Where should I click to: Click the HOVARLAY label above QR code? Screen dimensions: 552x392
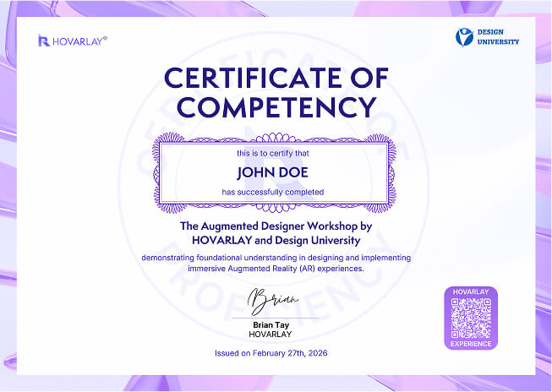[x=471, y=292]
